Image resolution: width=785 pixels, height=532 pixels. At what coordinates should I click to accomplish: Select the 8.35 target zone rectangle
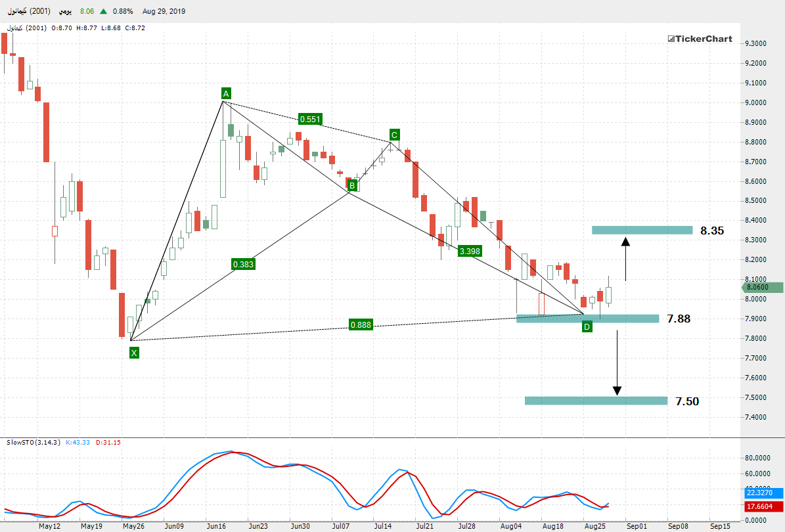click(642, 230)
